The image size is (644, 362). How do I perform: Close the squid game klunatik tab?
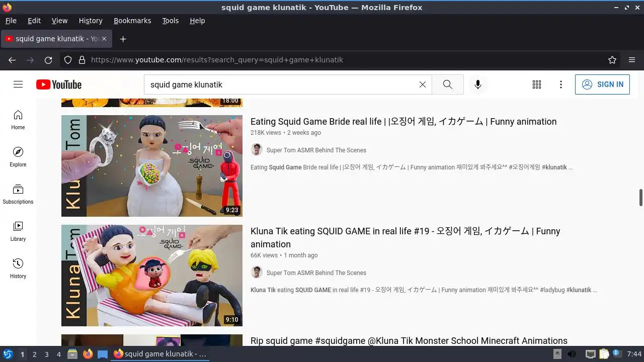click(x=104, y=39)
